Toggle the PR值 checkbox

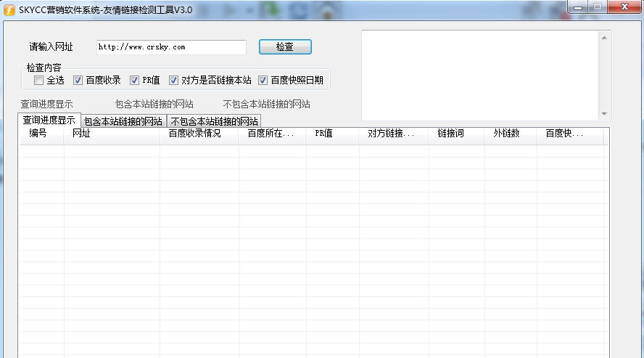coord(135,81)
